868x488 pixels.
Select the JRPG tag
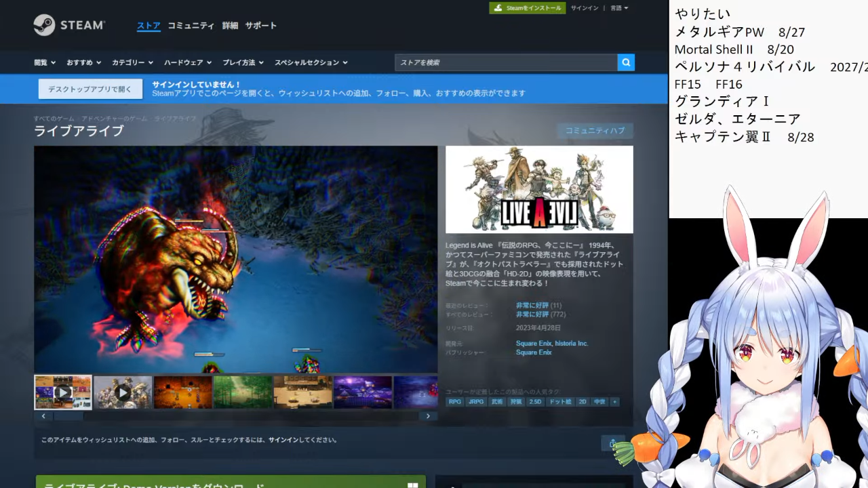[476, 402]
